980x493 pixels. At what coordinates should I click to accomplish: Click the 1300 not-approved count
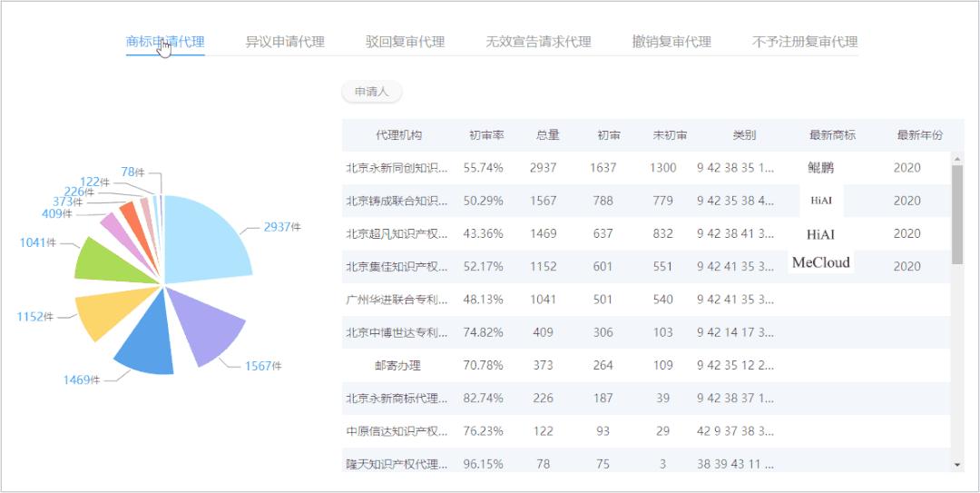point(663,168)
